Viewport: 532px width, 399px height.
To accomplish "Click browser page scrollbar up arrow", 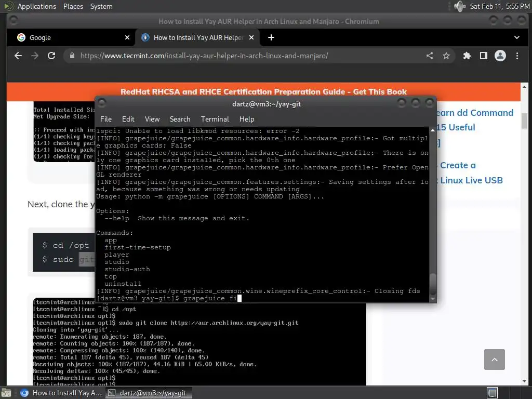I will point(524,87).
